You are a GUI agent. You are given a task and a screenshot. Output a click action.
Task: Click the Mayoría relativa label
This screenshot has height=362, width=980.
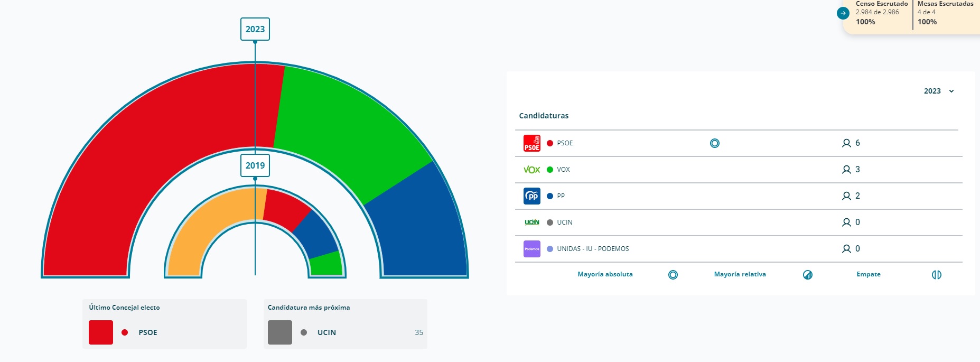pyautogui.click(x=740, y=274)
